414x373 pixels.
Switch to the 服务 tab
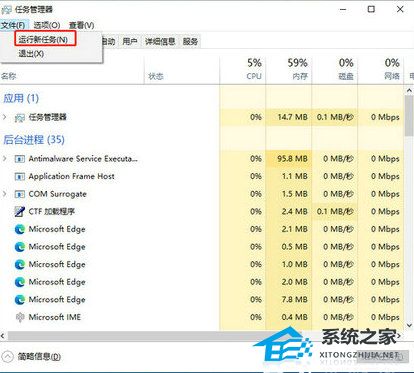[x=190, y=41]
